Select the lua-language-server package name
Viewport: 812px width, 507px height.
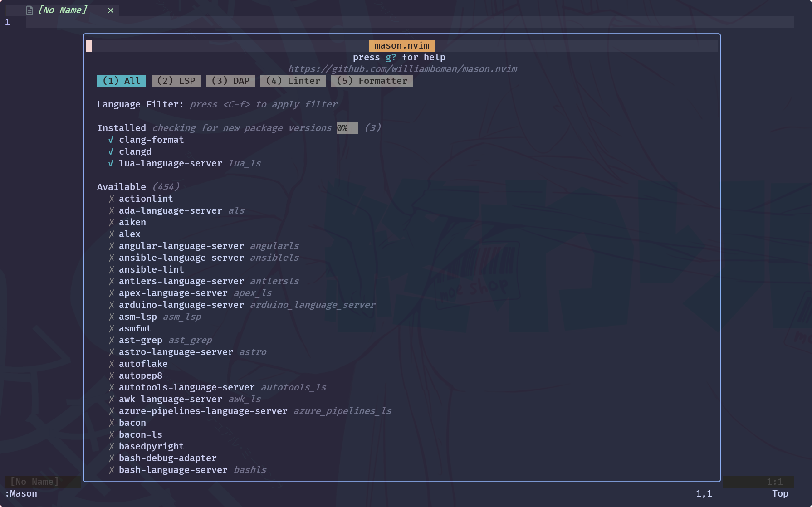click(x=171, y=163)
